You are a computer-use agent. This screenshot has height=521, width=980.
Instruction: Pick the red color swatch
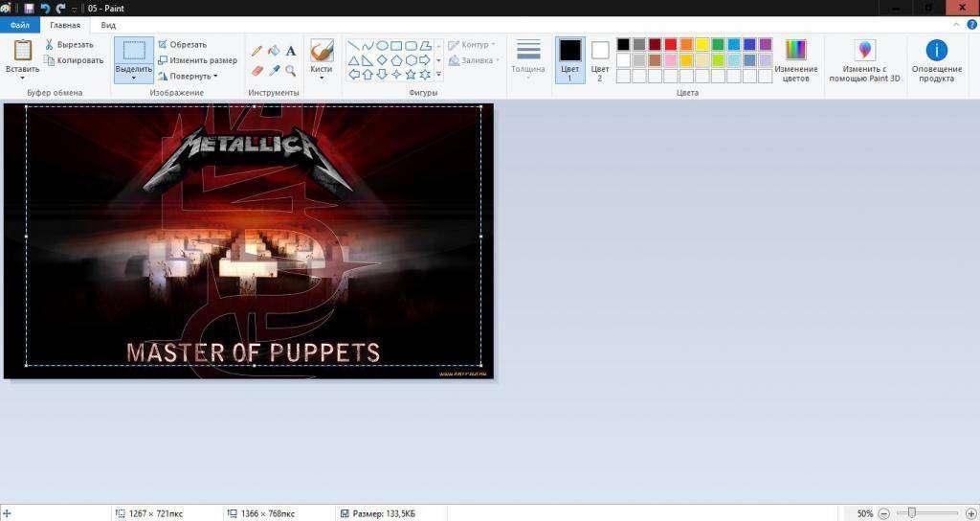[x=671, y=44]
